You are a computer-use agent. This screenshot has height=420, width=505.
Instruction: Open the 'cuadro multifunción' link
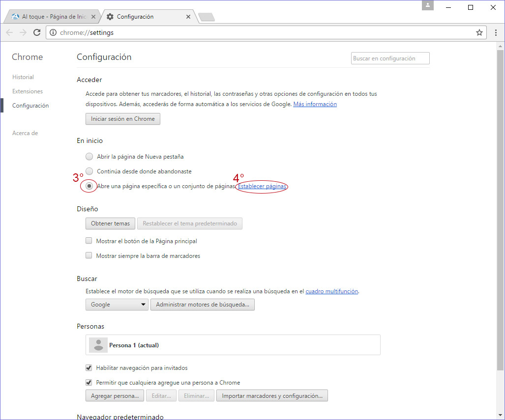coord(332,291)
